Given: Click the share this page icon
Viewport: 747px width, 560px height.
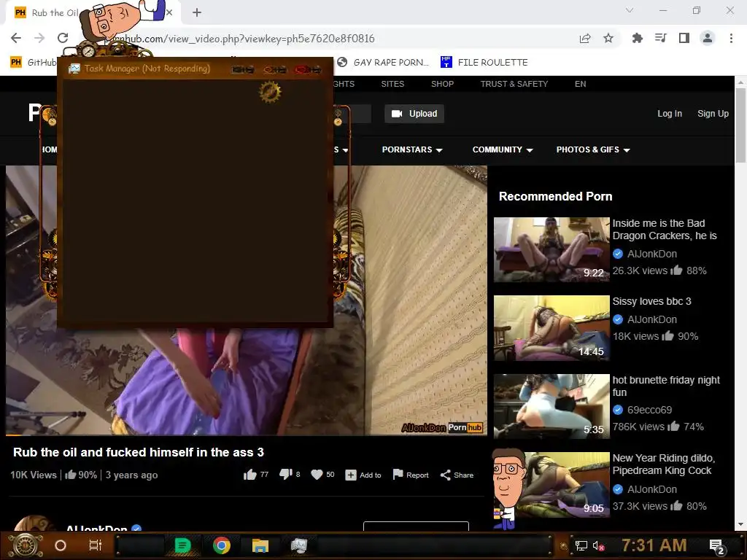Looking at the screenshot, I should [x=585, y=39].
